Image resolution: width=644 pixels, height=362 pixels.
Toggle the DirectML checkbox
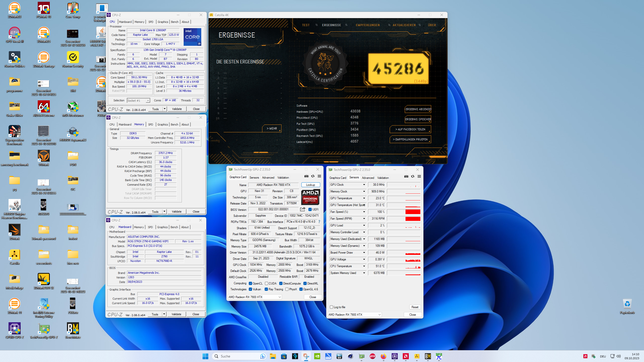(x=305, y=283)
